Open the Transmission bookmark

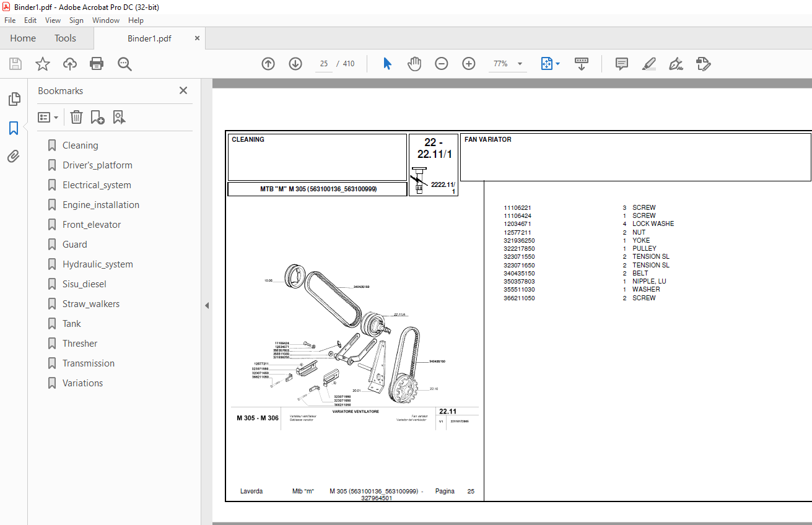click(89, 363)
